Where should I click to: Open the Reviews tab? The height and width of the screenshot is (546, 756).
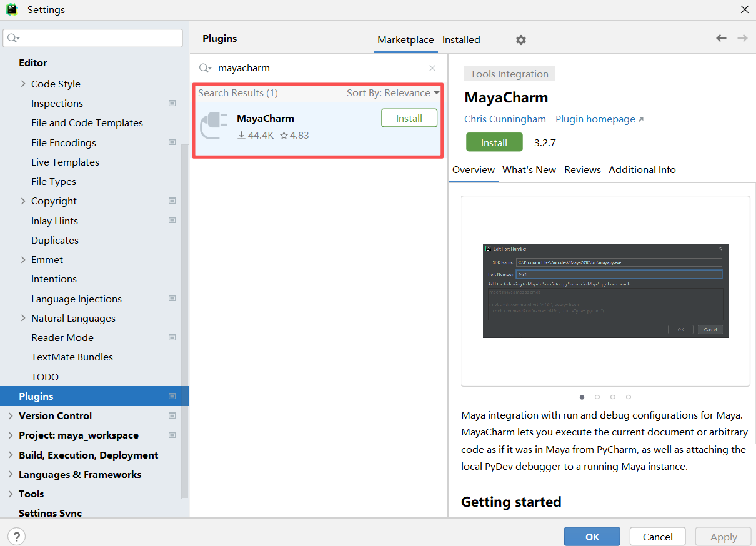tap(582, 169)
